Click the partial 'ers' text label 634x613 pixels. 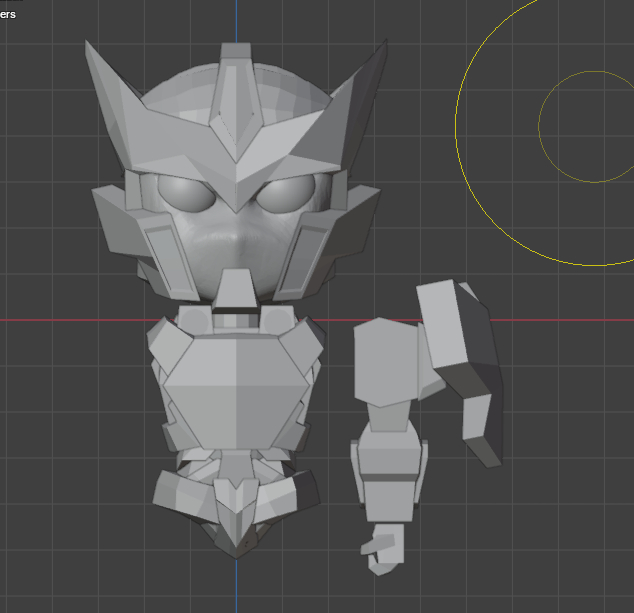pyautogui.click(x=8, y=14)
